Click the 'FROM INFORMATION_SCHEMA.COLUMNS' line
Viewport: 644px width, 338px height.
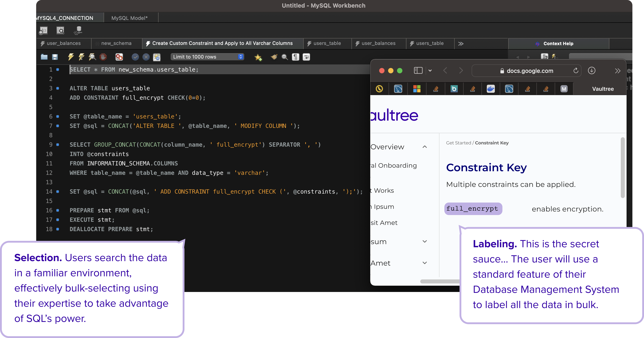[x=124, y=163]
